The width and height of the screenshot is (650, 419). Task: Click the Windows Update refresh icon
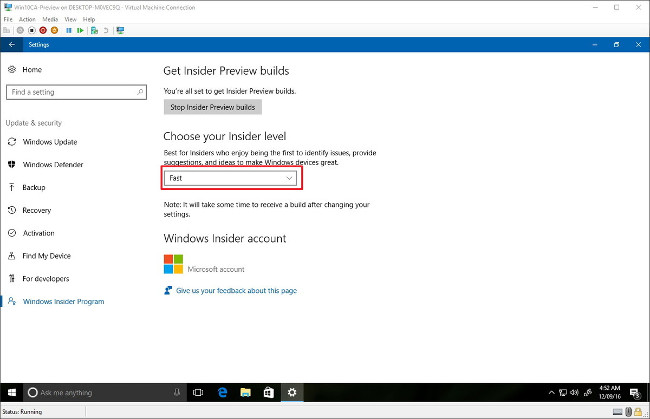click(12, 142)
